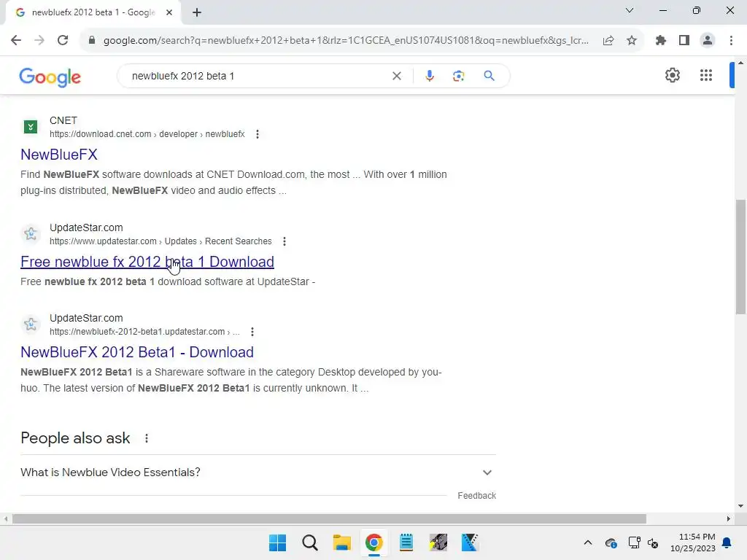Open the clock showing 11:54 PM
This screenshot has width=747, height=560.
[693, 542]
